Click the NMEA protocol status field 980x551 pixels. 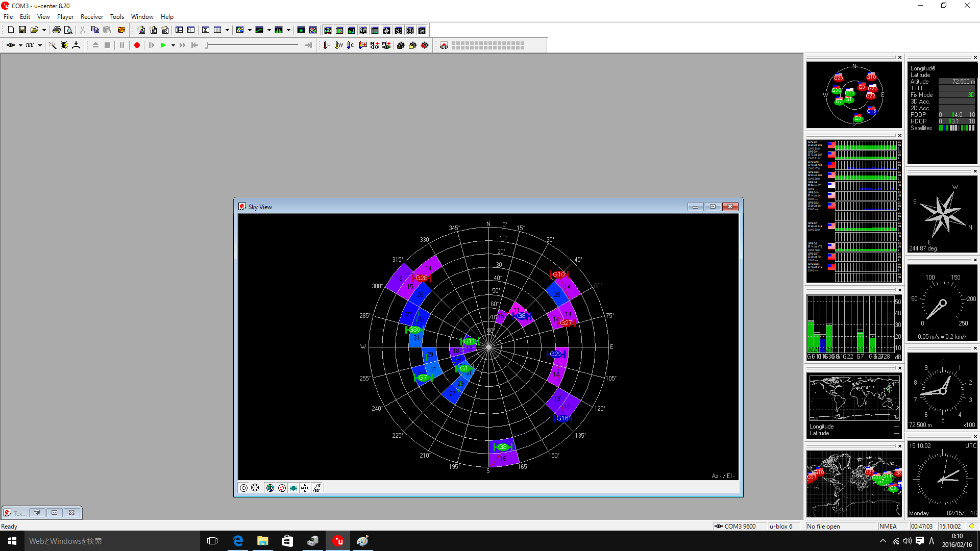pyautogui.click(x=888, y=526)
